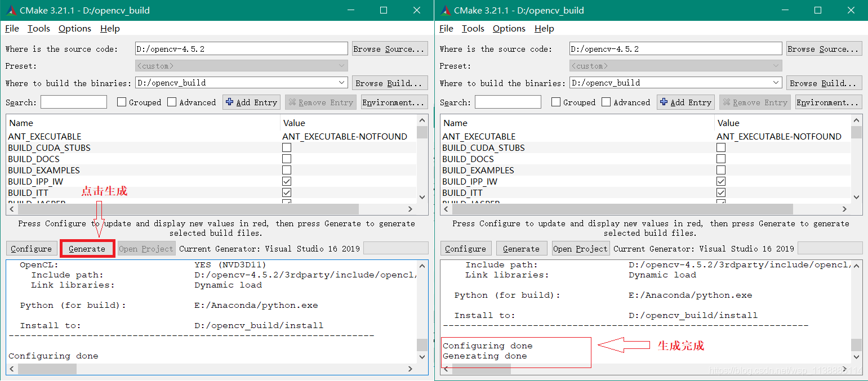Open Options menu in right window
Image resolution: width=868 pixels, height=381 pixels.
click(509, 29)
